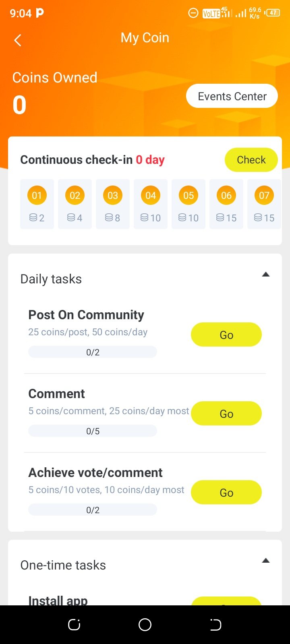Collapse the One-time tasks section

pos(265,561)
